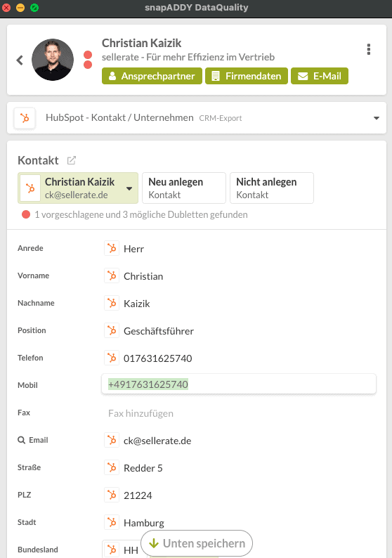This screenshot has width=392, height=558.
Task: Click HubSpot icon beside Position Geschäftsführer
Action: tap(112, 330)
